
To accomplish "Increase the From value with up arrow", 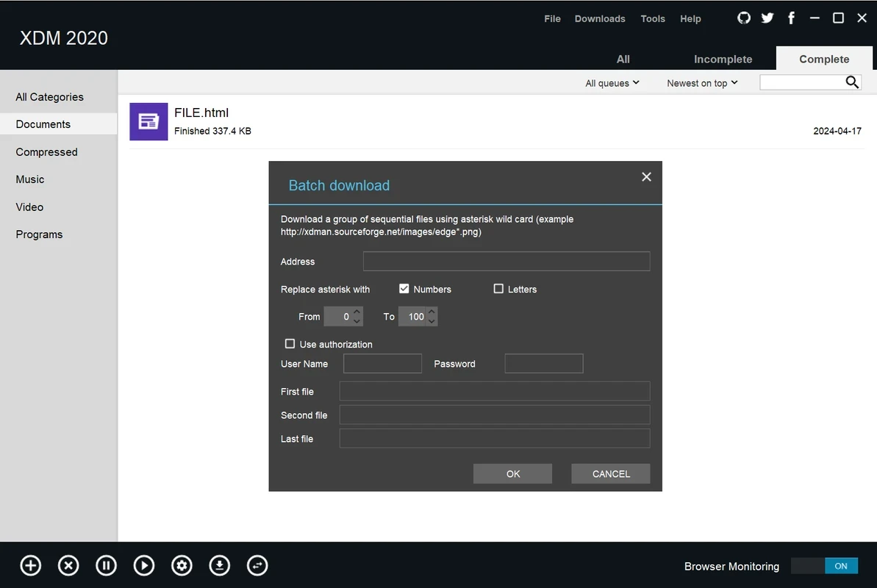I will tap(357, 312).
